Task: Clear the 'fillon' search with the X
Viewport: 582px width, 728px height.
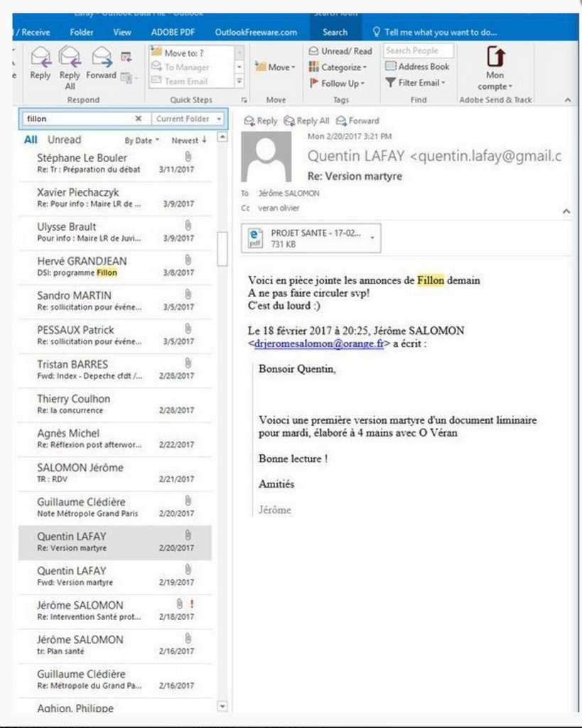Action: click(x=139, y=119)
